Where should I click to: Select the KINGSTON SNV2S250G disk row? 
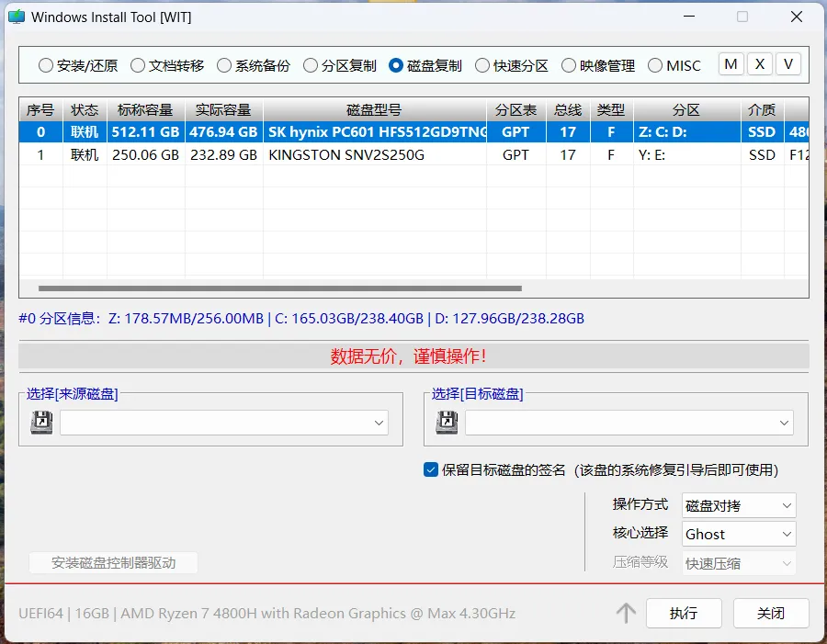point(414,154)
